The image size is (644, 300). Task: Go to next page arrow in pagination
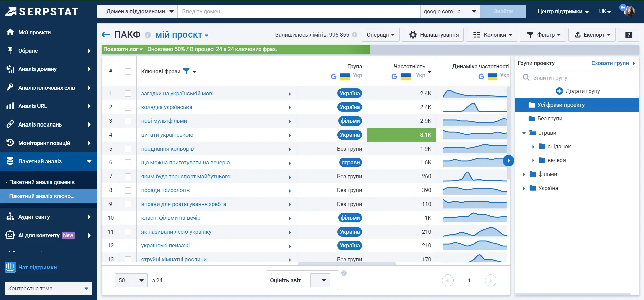pyautogui.click(x=491, y=280)
